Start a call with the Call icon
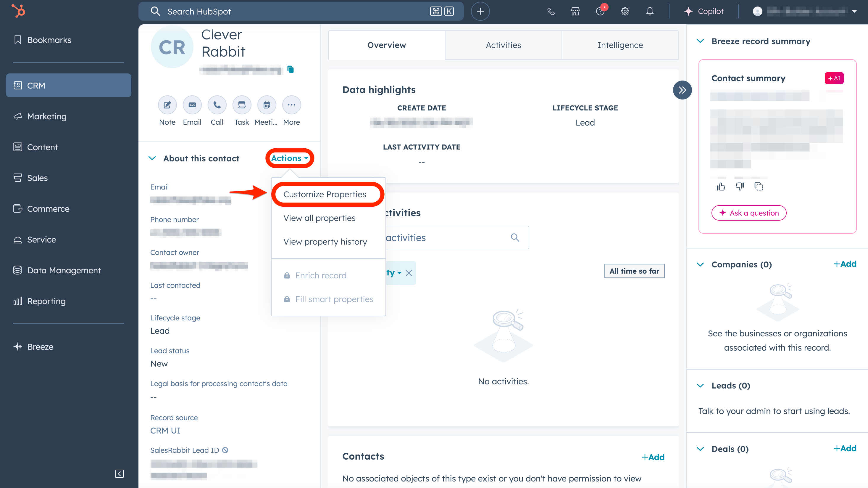 point(217,105)
